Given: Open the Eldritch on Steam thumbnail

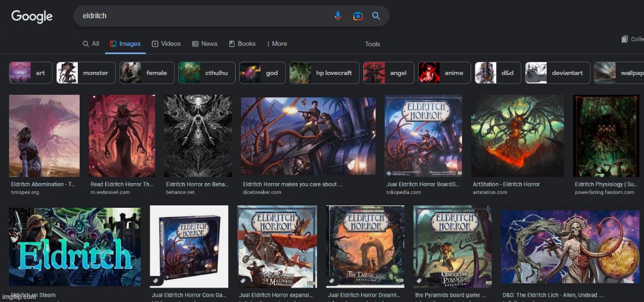Looking at the screenshot, I should click(75, 246).
